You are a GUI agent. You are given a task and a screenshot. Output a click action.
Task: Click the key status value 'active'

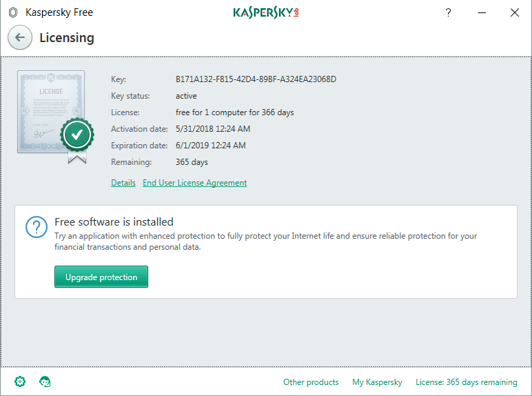click(186, 96)
